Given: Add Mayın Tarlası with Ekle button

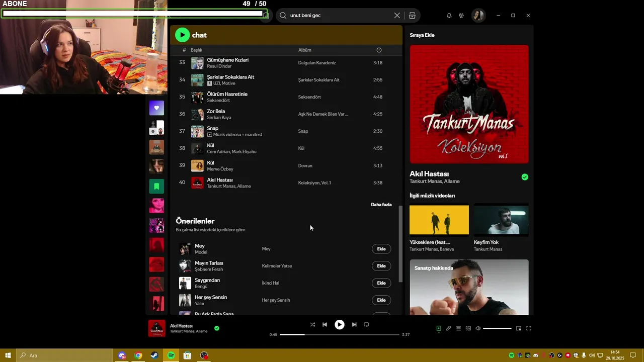Looking at the screenshot, I should 381,266.
